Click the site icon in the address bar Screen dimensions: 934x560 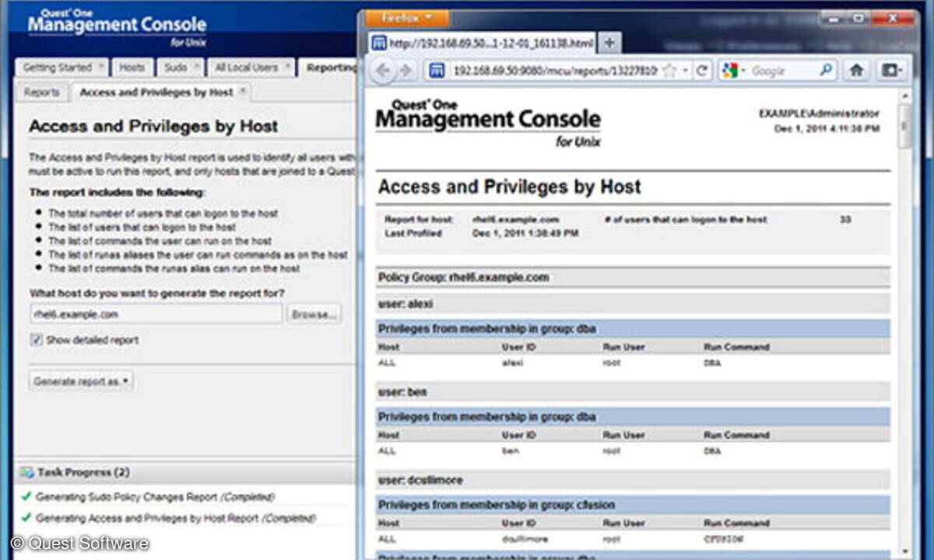(437, 71)
